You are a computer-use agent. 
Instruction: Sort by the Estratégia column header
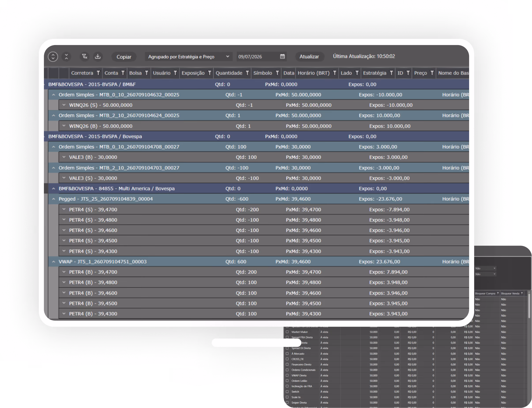pos(374,73)
